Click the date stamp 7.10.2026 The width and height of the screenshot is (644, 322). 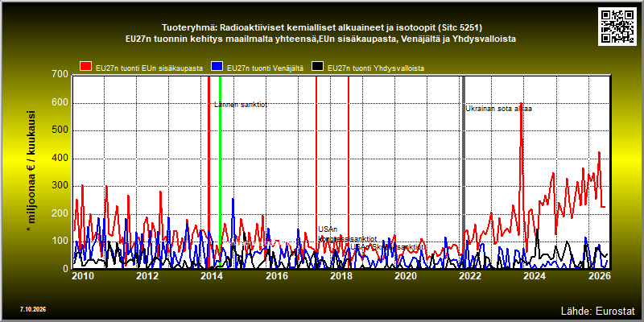[x=33, y=309]
